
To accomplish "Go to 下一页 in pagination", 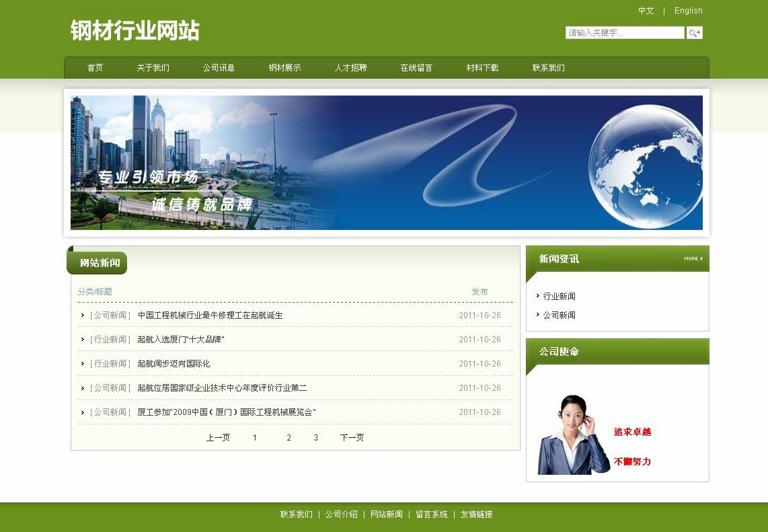I will [x=352, y=438].
